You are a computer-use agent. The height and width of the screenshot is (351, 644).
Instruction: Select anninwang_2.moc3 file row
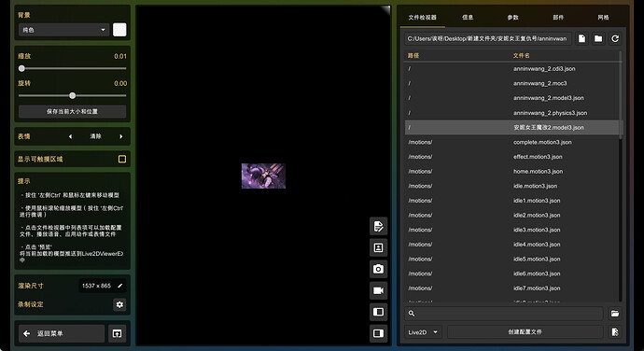(513, 83)
